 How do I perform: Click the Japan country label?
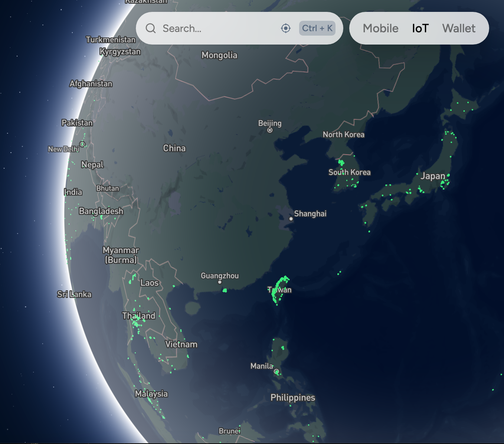click(x=433, y=176)
